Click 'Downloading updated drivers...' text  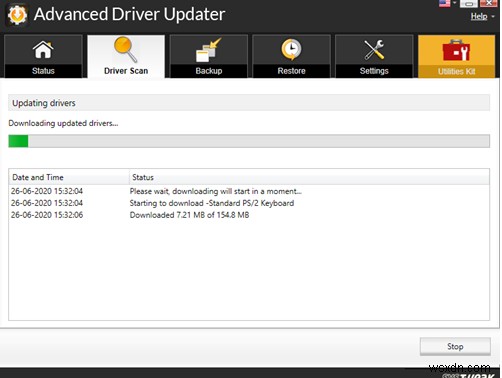(63, 123)
